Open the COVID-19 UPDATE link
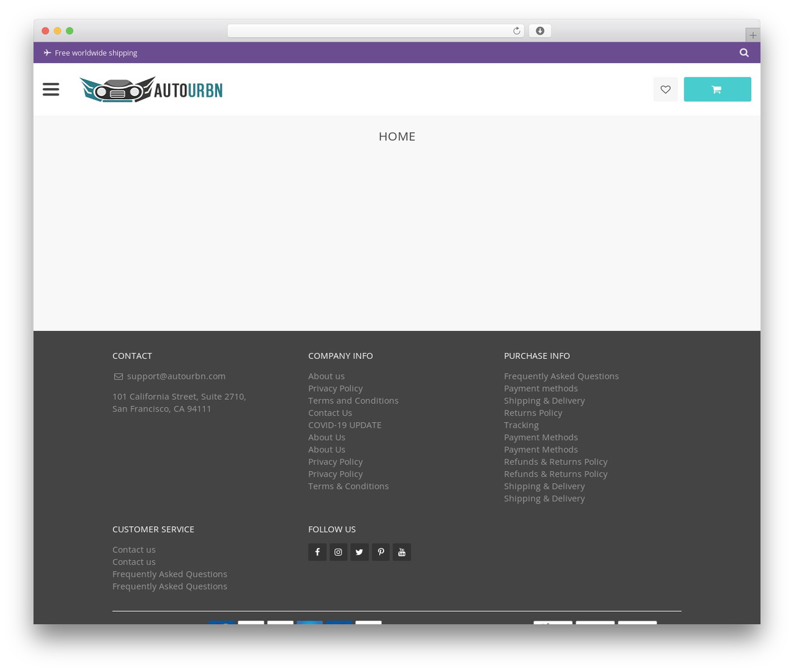The height and width of the screenshot is (672, 794). [345, 425]
